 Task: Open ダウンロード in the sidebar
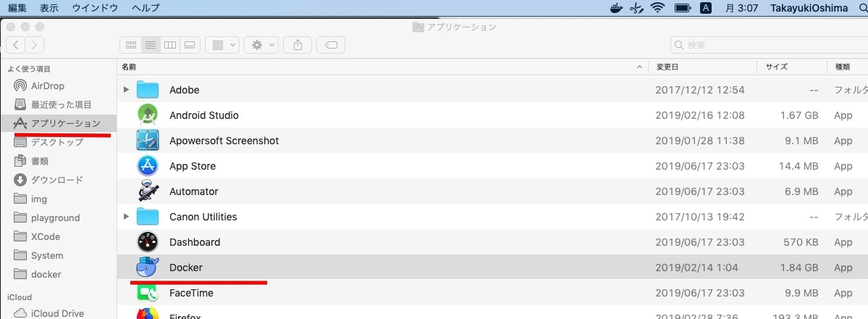[x=58, y=180]
